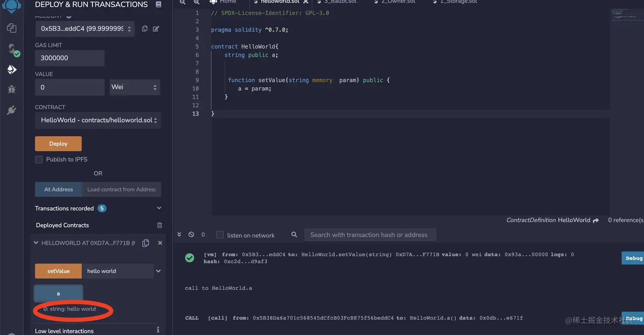The height and width of the screenshot is (335, 644).
Task: Open the File explorers sidebar icon
Action: click(11, 28)
